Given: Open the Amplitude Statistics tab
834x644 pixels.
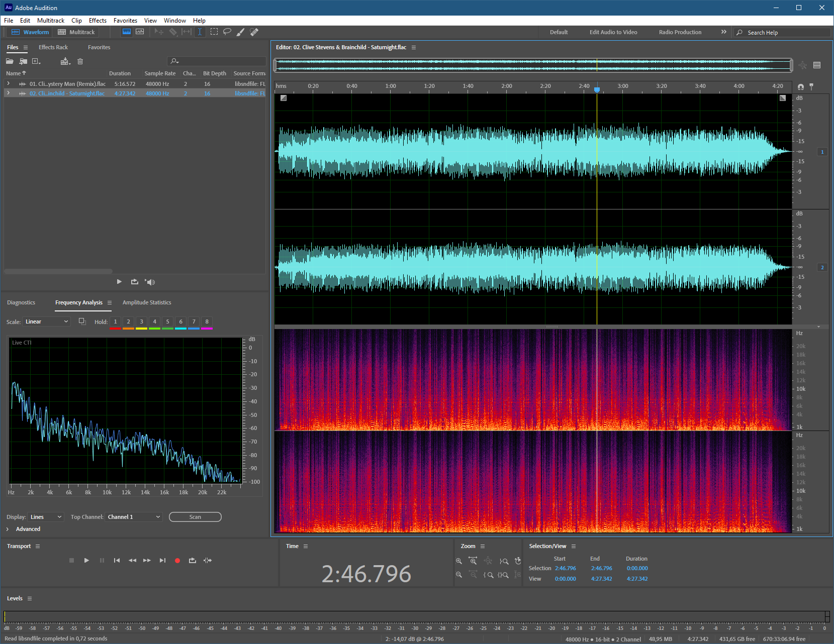Looking at the screenshot, I should tap(147, 302).
